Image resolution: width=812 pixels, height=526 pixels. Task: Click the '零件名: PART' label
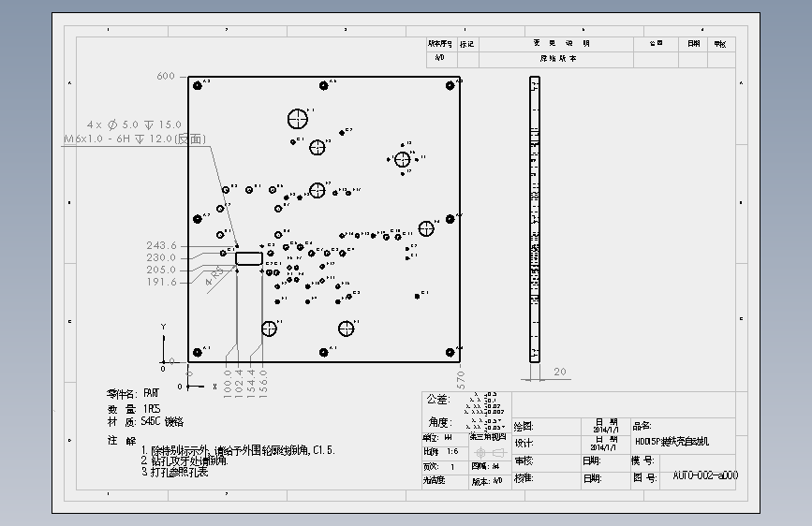(133, 393)
